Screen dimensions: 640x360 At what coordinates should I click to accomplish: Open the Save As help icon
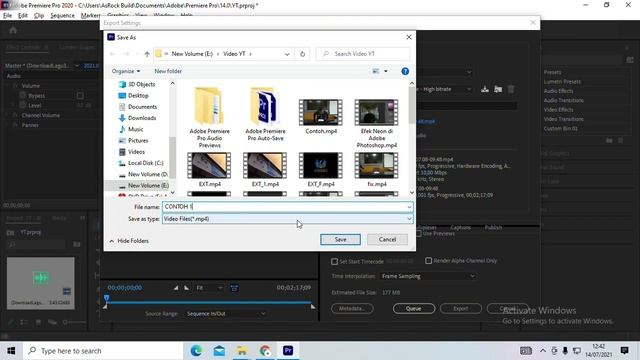point(405,71)
